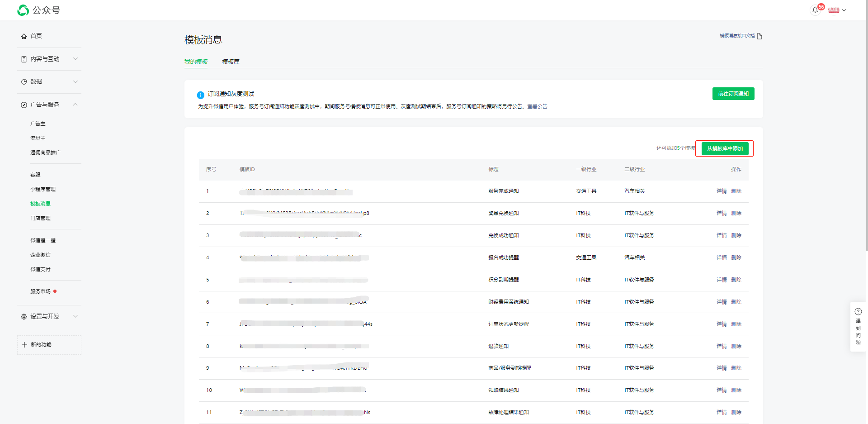
Task: Open 详情 for 积分到期提醒 row
Action: pyautogui.click(x=722, y=280)
